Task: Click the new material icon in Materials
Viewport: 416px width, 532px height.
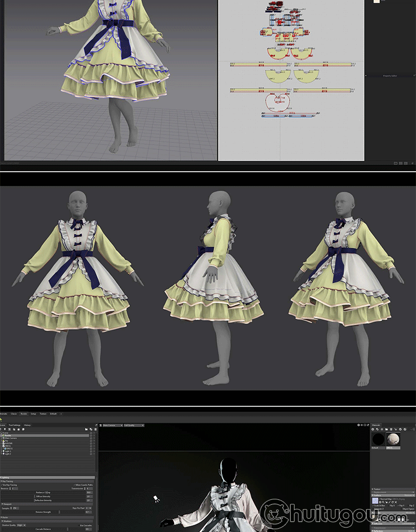Action: click(373, 429)
